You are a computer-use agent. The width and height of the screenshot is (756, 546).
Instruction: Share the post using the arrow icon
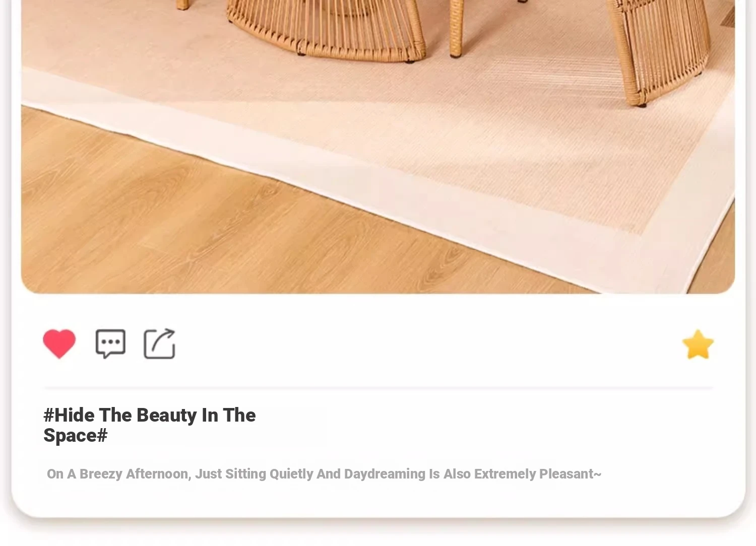click(x=160, y=344)
